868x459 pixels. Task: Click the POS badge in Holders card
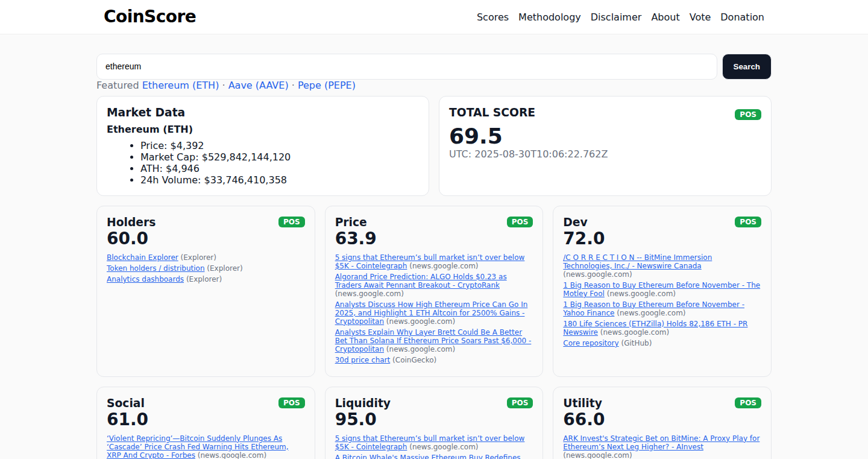(x=292, y=222)
